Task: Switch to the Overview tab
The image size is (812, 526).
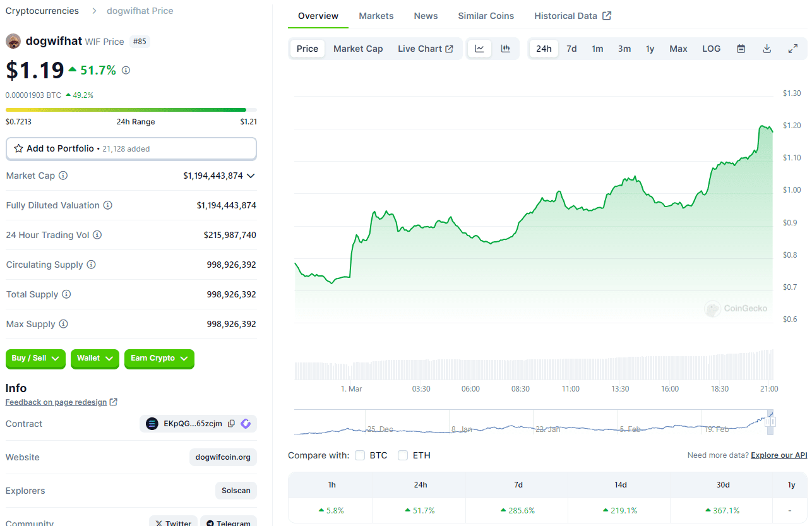Action: 318,16
